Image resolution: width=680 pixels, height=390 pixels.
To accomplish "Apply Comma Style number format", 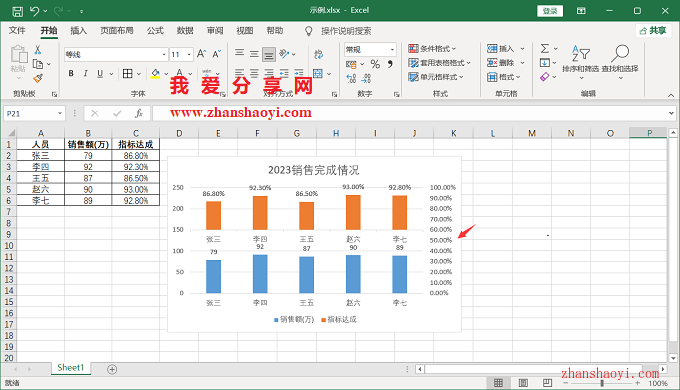I will pos(390,64).
